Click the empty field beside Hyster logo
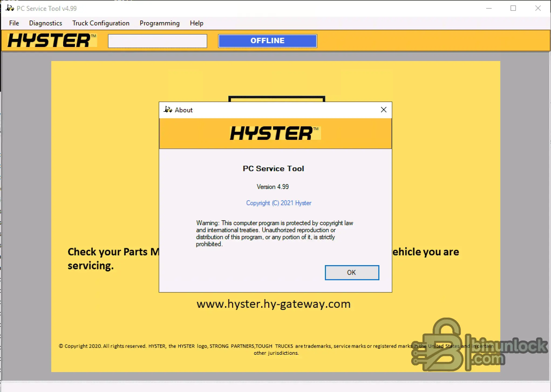The width and height of the screenshot is (551, 392). [158, 41]
